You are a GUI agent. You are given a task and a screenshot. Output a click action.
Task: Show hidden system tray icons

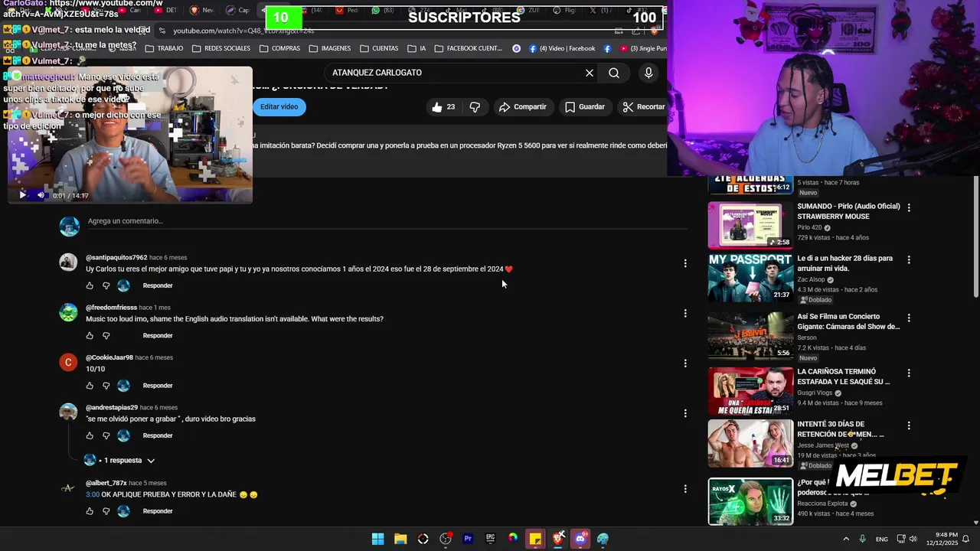pyautogui.click(x=846, y=539)
